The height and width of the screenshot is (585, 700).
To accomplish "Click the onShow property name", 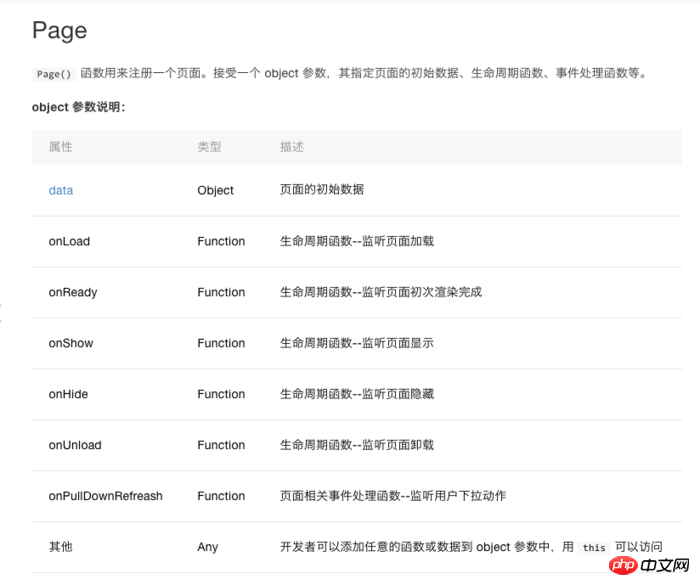I will (71, 343).
